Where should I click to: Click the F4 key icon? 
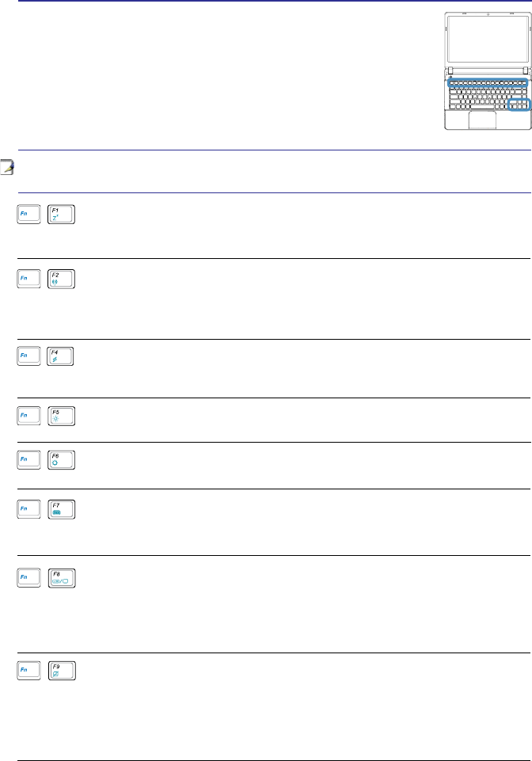[61, 357]
